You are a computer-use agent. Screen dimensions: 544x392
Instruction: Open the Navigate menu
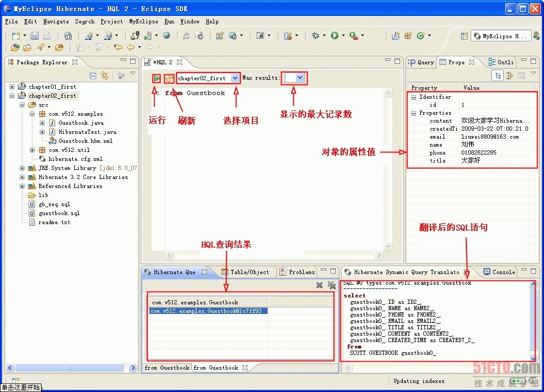pyautogui.click(x=56, y=21)
